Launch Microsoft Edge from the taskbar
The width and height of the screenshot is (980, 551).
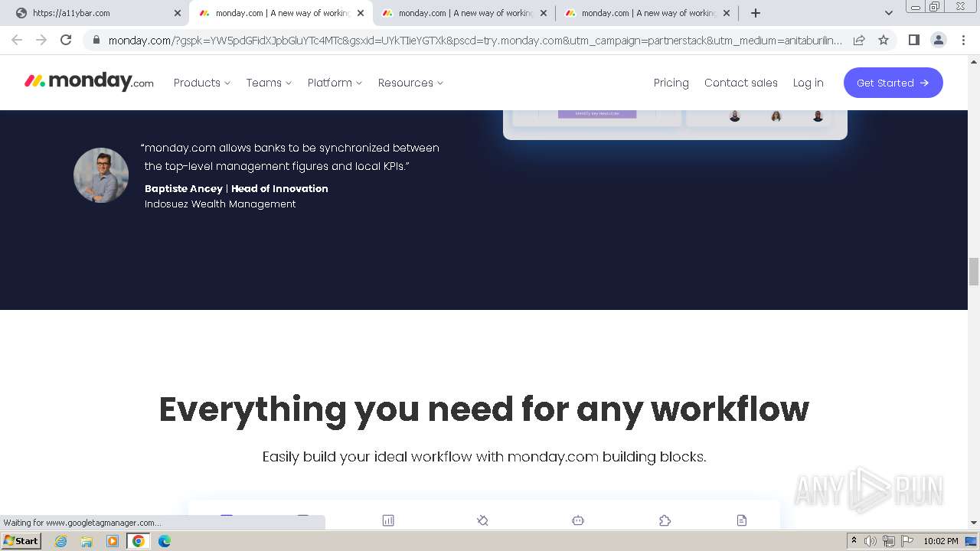(x=165, y=540)
